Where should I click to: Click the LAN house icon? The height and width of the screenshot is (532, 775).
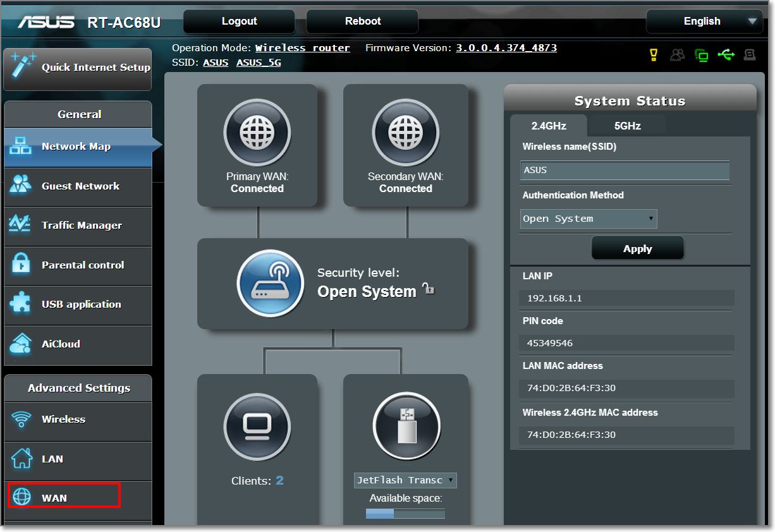[21, 459]
